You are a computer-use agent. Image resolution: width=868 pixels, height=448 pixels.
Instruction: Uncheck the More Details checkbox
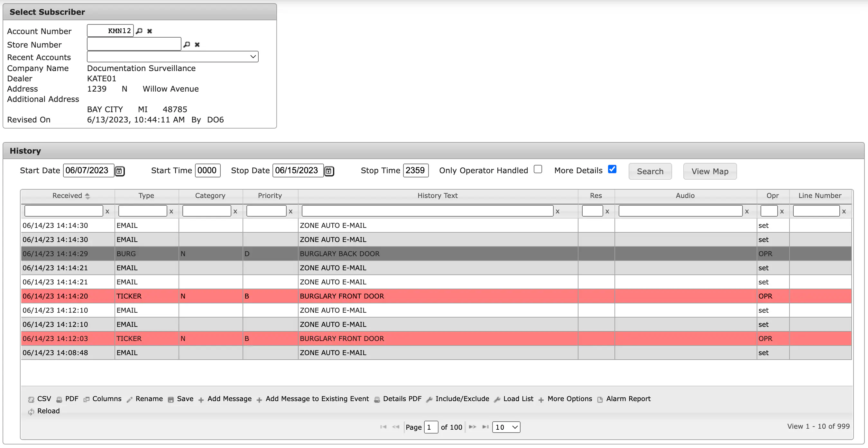click(x=612, y=169)
